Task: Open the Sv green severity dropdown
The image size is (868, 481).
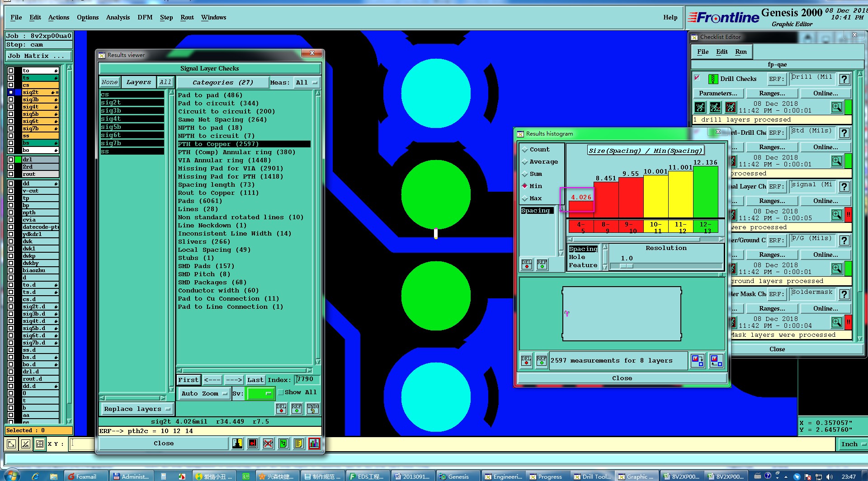Action: tap(260, 394)
